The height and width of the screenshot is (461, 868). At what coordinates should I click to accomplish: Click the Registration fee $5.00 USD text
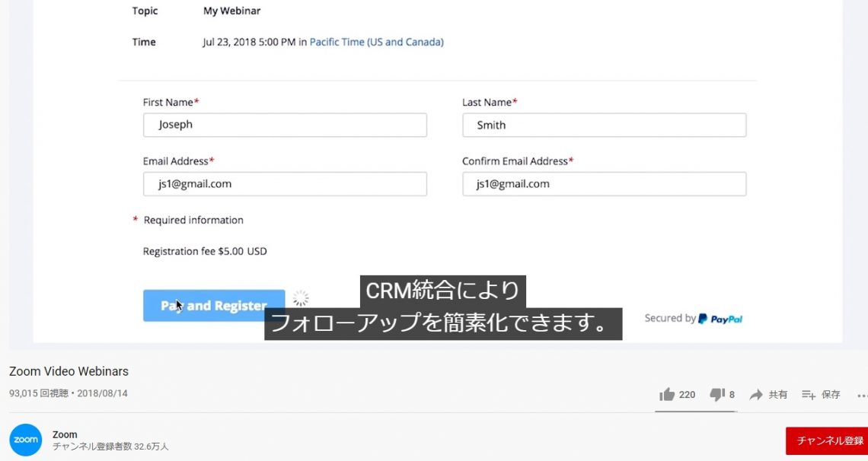205,252
